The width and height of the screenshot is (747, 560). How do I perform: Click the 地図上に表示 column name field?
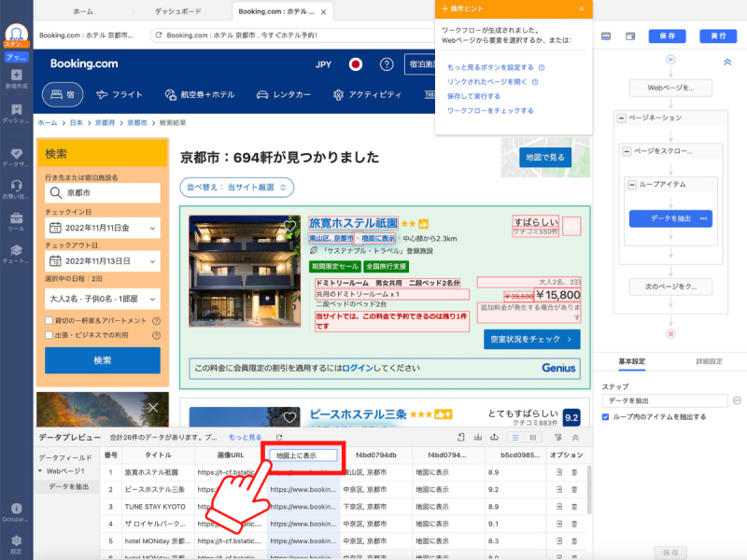(303, 455)
